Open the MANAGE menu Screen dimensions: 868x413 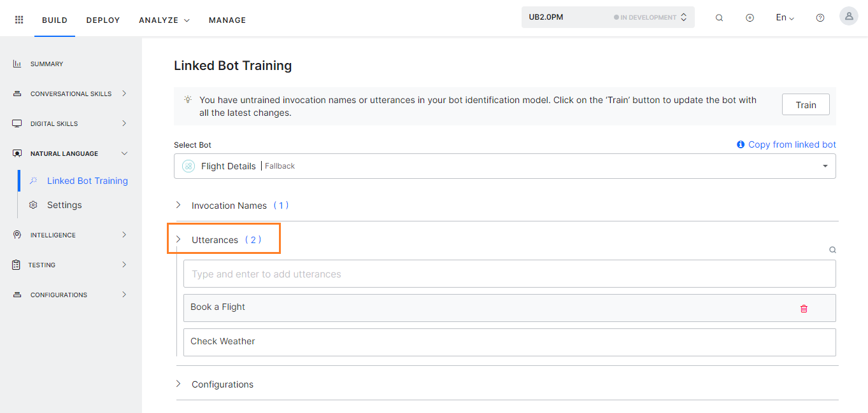[x=227, y=20]
